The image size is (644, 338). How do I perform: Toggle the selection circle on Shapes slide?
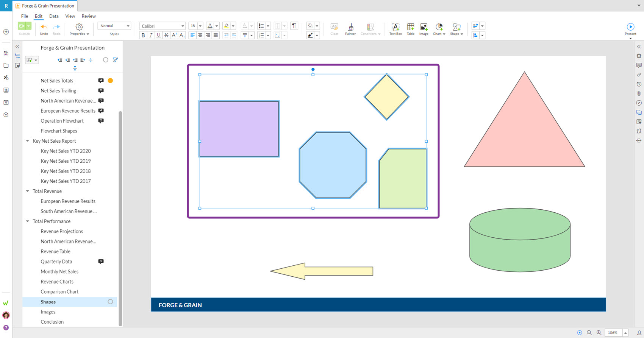tap(110, 302)
